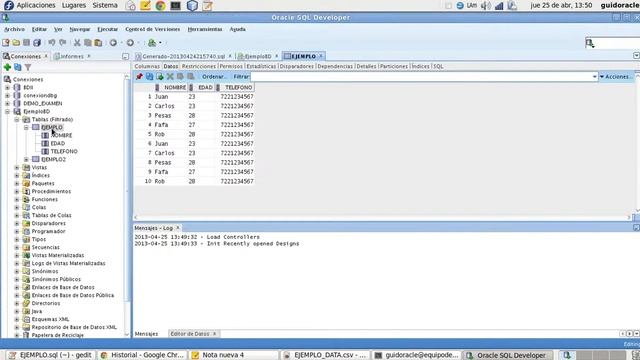Insert a new row in the data grid
This screenshot has height=360, width=640.
click(x=160, y=76)
